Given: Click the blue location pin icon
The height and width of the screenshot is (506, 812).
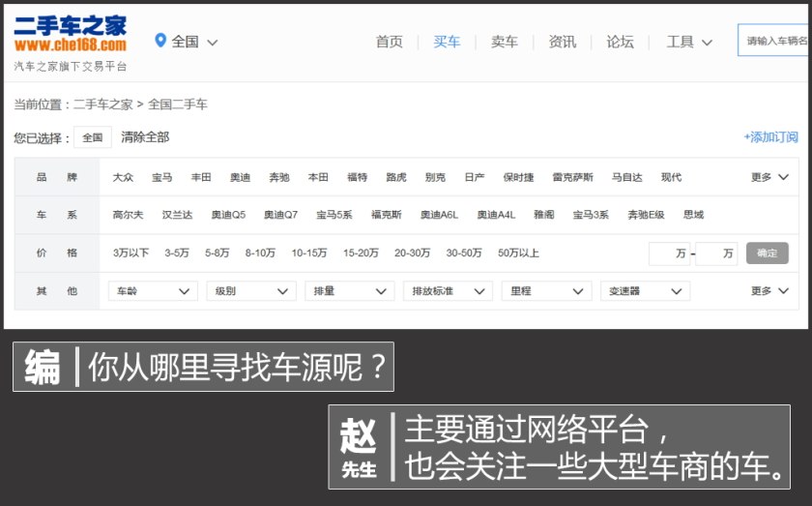Looking at the screenshot, I should pyautogui.click(x=160, y=41).
